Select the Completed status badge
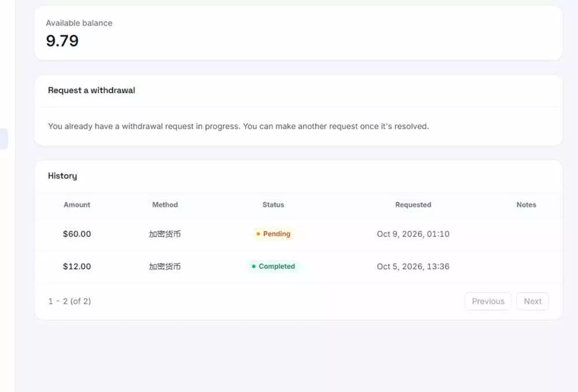Image resolution: width=578 pixels, height=392 pixels. [x=273, y=267]
